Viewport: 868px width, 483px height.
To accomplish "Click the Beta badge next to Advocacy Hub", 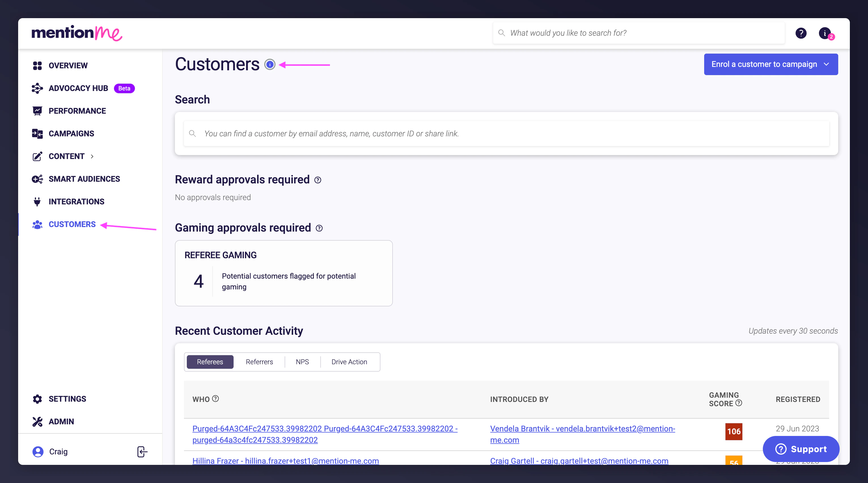I will coord(124,88).
